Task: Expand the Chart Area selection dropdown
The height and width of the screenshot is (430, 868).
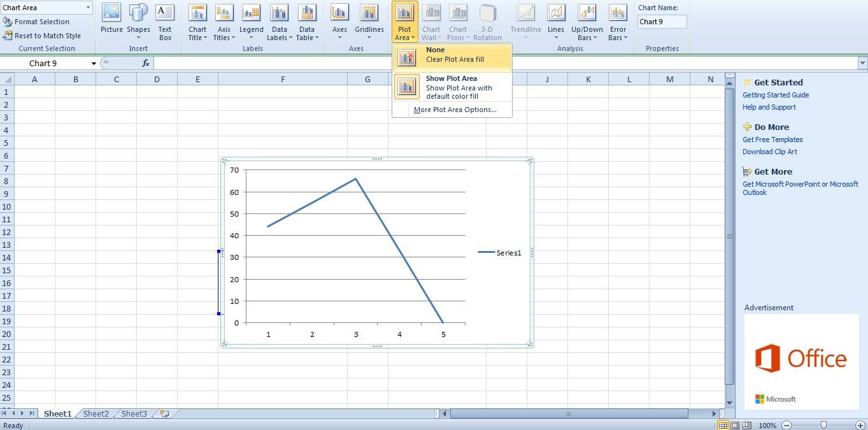Action: (89, 7)
